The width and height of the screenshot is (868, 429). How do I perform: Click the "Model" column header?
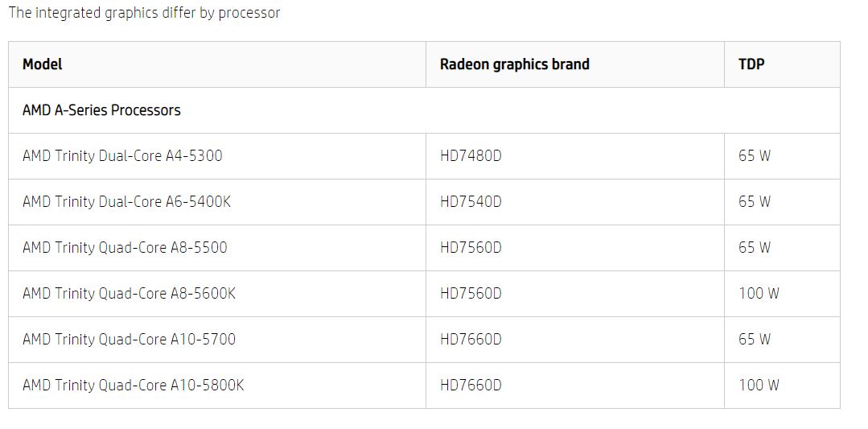(43, 64)
